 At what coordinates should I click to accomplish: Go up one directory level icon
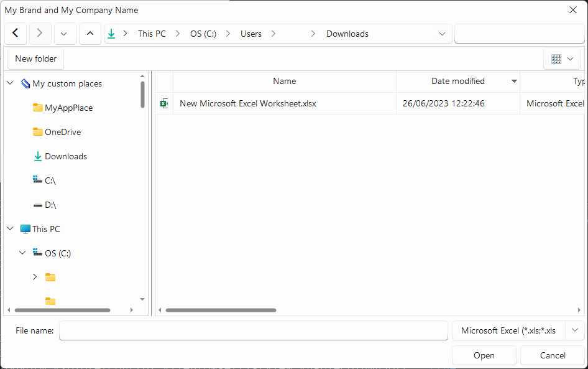pos(90,34)
